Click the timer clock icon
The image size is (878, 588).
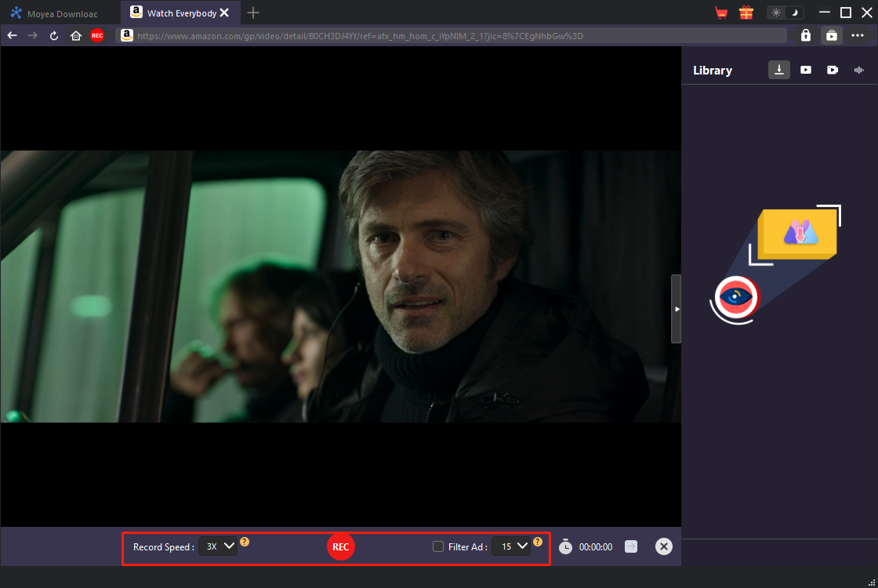tap(565, 546)
